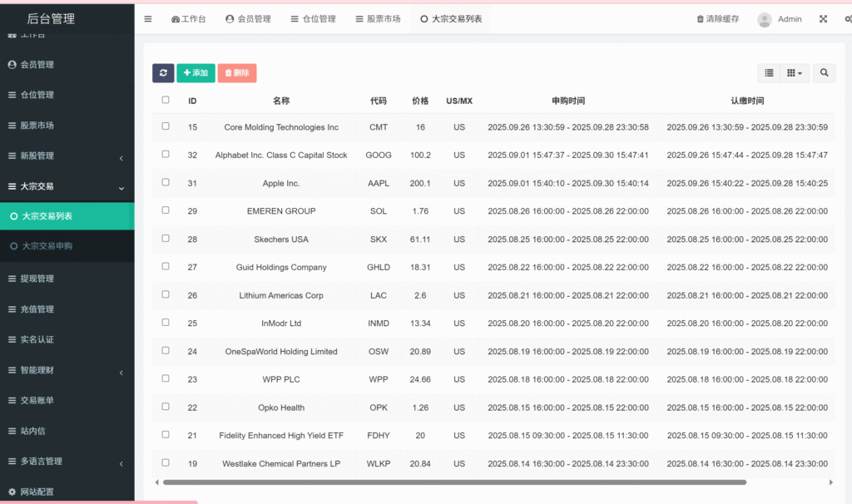Viewport: 852px width, 504px height.
Task: Click the Admin user avatar icon
Action: [x=764, y=19]
